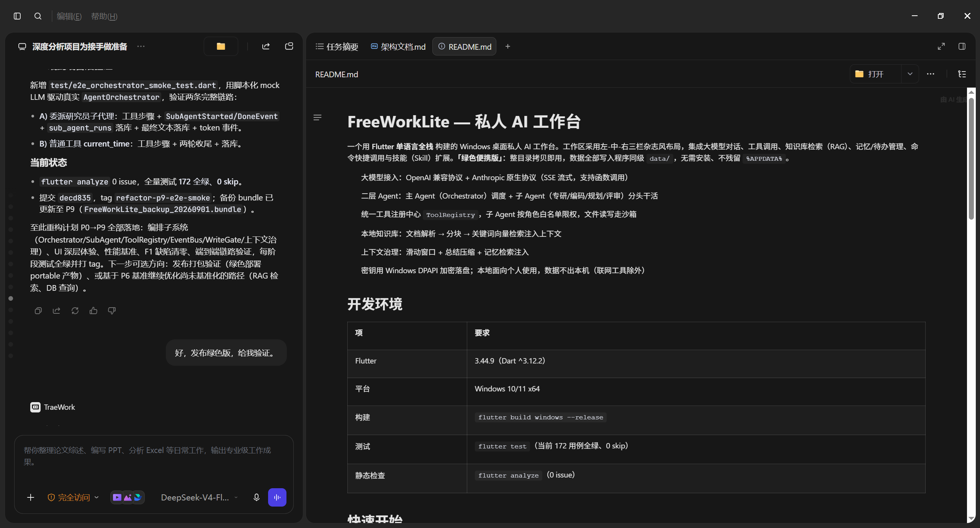Copy the assistant reply

point(38,311)
